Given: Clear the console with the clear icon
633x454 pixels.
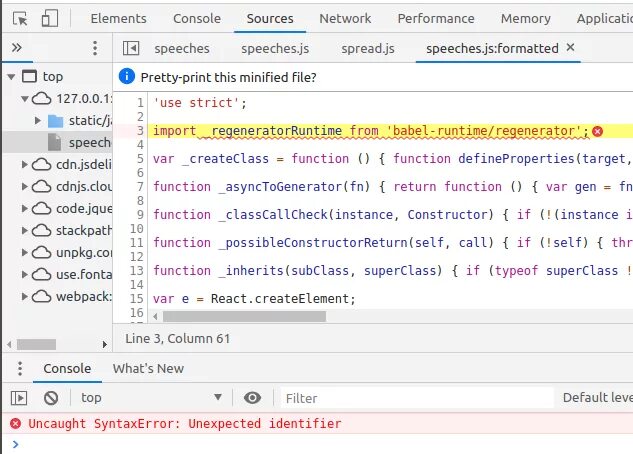Looking at the screenshot, I should point(50,398).
